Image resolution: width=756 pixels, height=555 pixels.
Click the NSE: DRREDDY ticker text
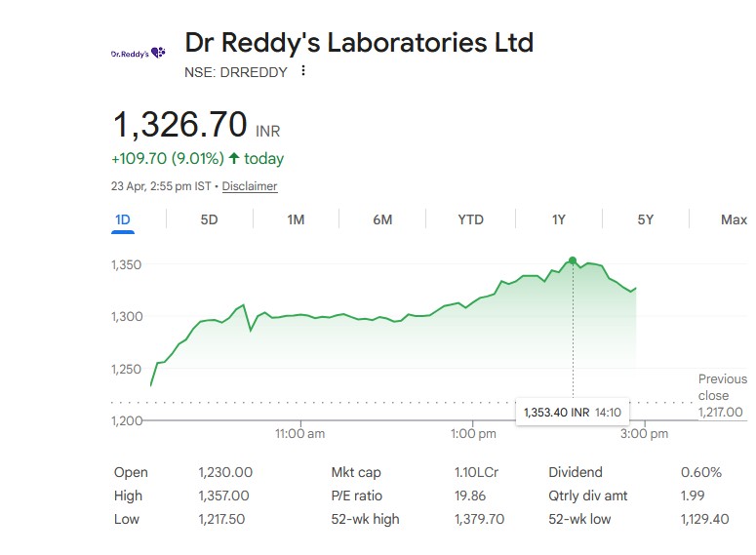pos(236,71)
